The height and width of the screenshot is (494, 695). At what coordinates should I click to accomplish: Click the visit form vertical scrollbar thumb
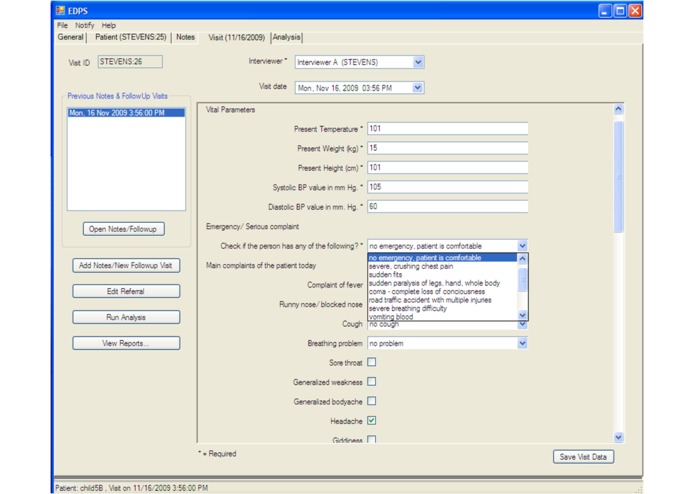(618, 176)
